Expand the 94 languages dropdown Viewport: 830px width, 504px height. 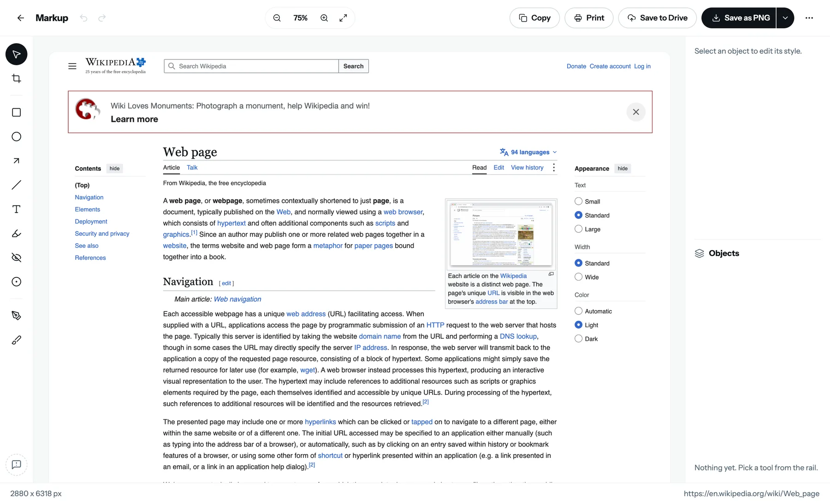click(x=528, y=152)
